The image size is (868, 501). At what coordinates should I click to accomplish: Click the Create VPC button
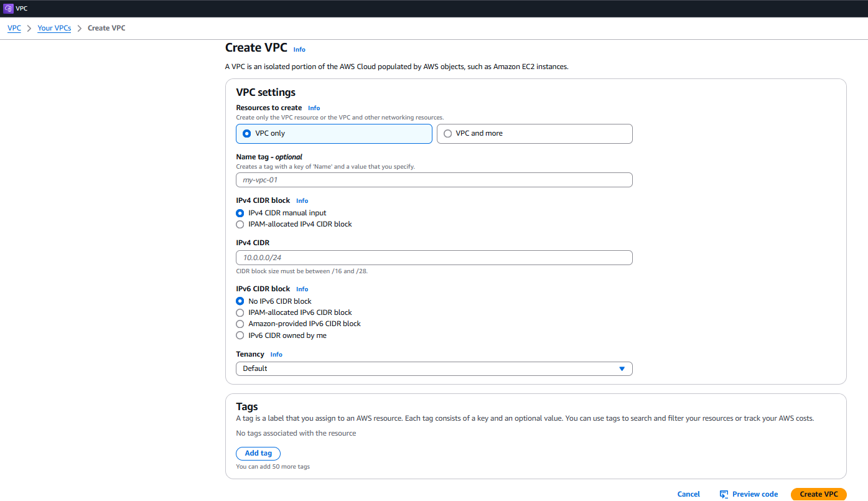tap(818, 494)
